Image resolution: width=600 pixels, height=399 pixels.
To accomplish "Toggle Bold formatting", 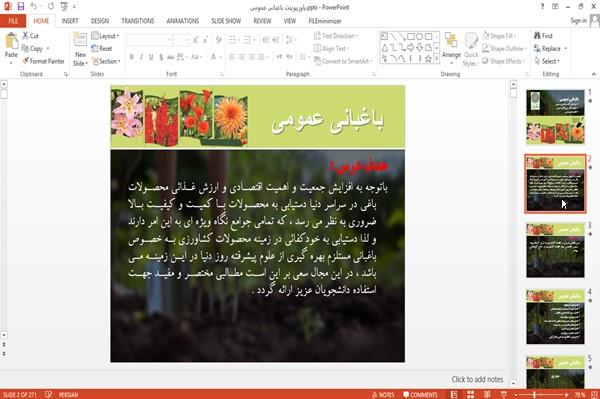I will click(x=132, y=57).
